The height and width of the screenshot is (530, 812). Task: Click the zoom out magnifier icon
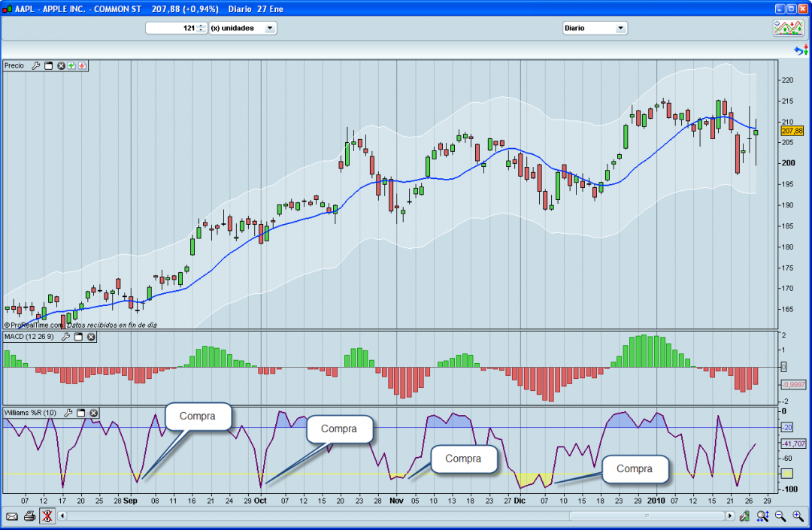[780, 516]
